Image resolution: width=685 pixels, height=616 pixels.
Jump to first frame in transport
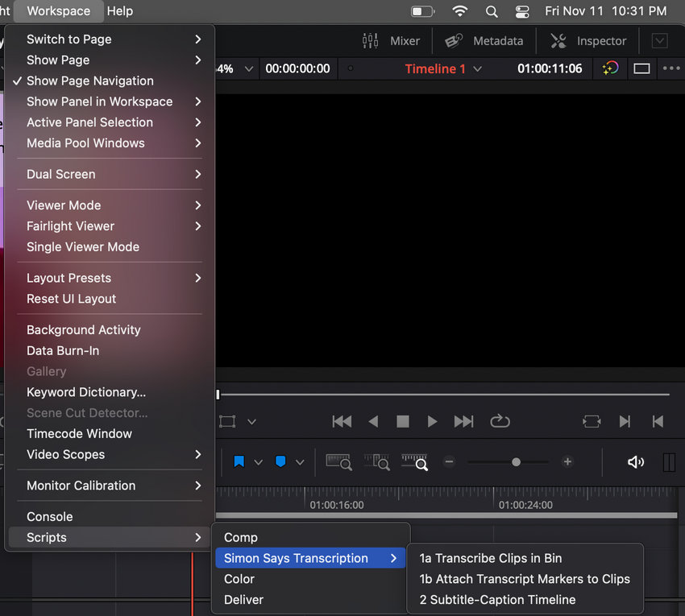coord(342,421)
